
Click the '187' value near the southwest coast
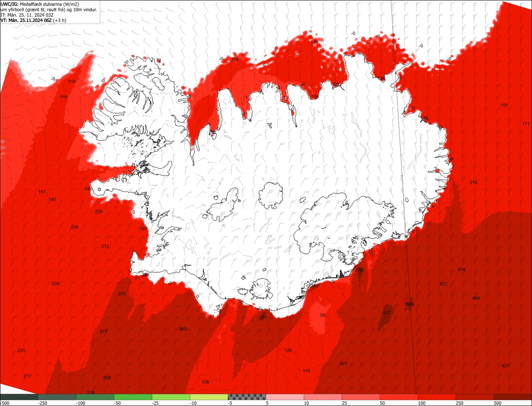(143, 229)
